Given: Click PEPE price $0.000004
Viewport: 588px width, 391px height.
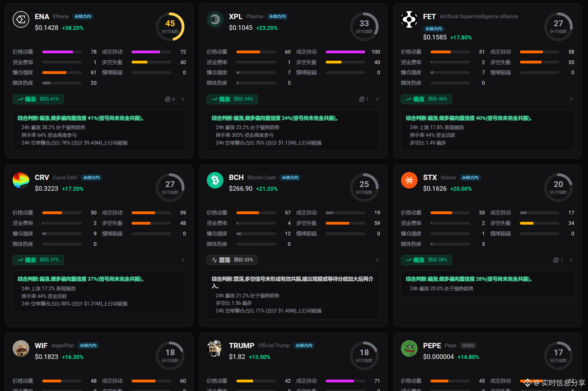Looking at the screenshot, I should click(x=439, y=357).
